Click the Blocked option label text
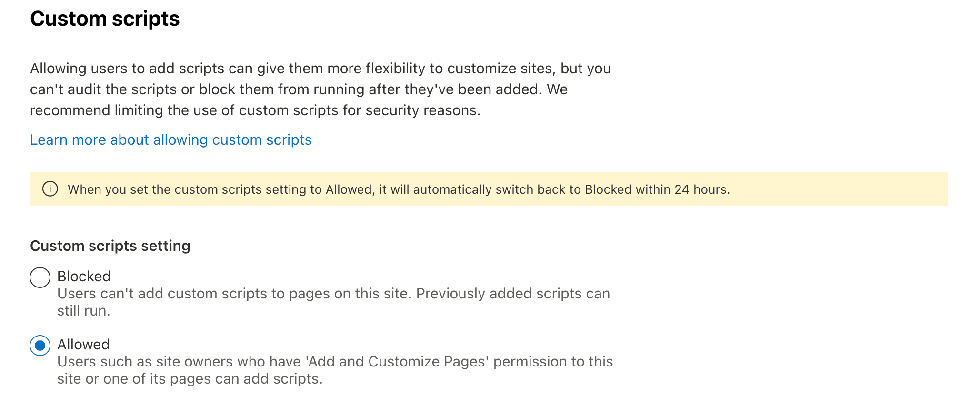 (84, 277)
